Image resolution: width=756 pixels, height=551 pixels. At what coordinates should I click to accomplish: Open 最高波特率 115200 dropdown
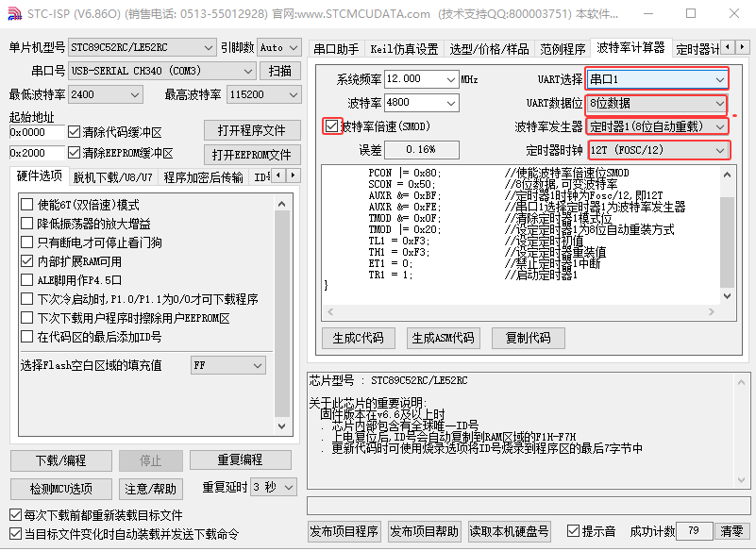(264, 94)
